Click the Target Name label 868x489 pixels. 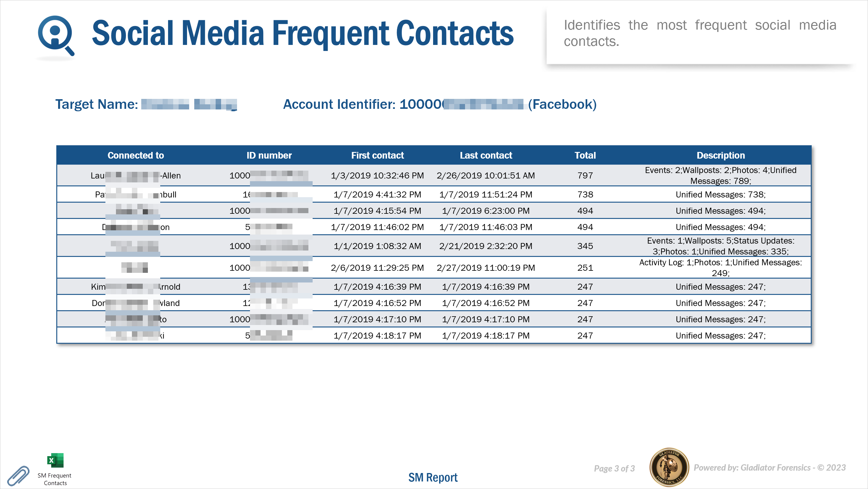(97, 104)
